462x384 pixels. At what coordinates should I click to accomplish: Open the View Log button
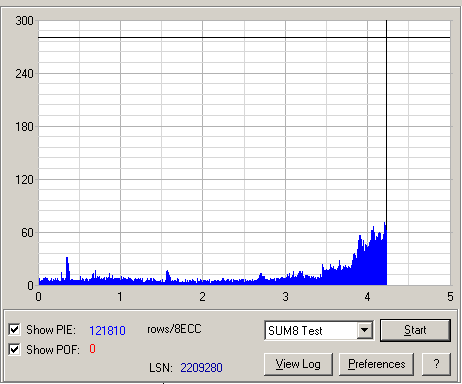(x=298, y=364)
